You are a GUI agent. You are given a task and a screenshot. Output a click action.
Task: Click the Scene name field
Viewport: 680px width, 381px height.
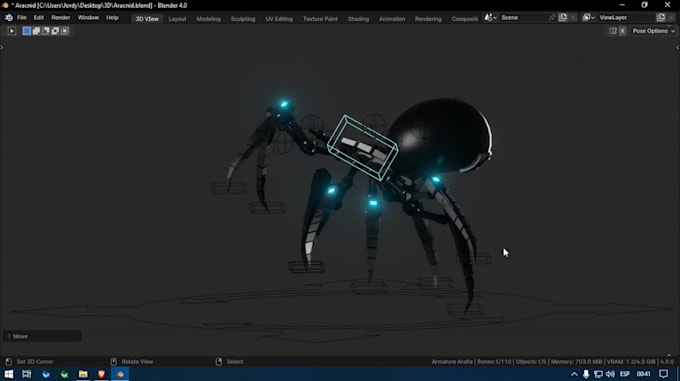pyautogui.click(x=523, y=17)
